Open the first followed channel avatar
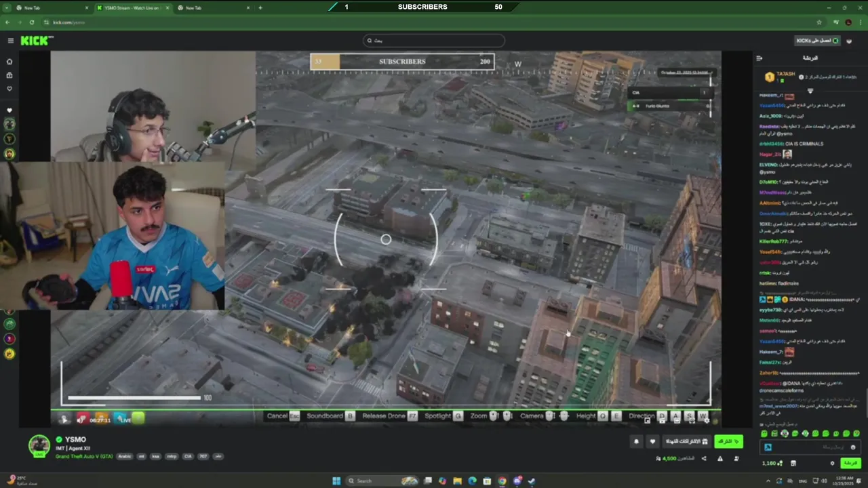This screenshot has height=488, width=868. click(9, 124)
